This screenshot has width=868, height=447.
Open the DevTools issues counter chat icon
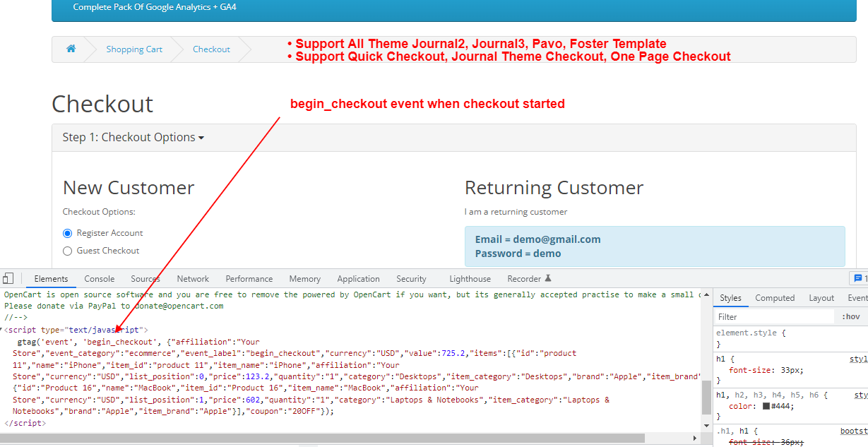point(858,278)
